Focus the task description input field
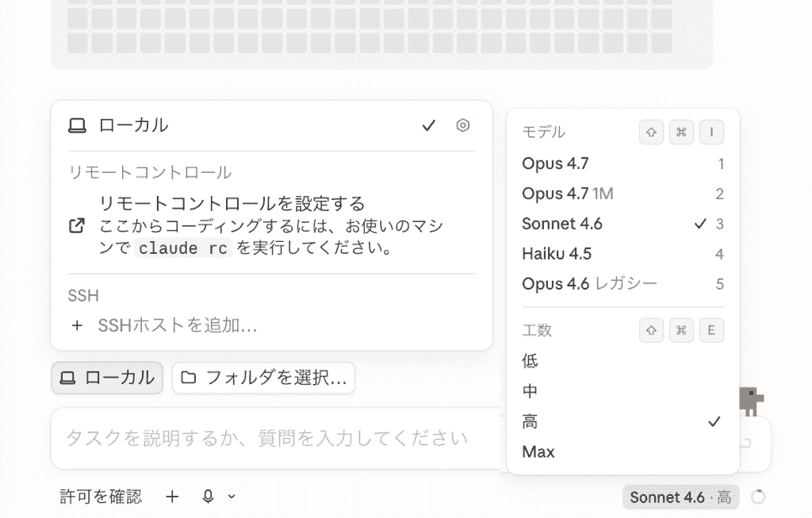This screenshot has width=812, height=518. (274, 438)
